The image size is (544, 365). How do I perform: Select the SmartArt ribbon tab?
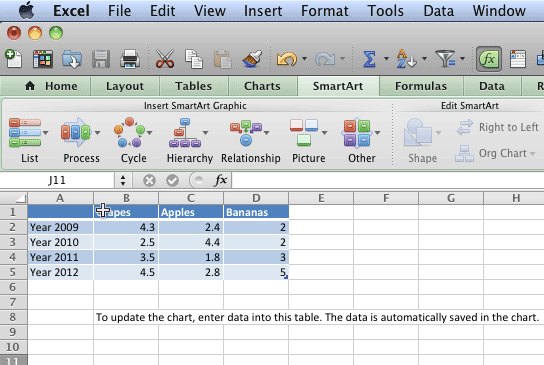(338, 86)
